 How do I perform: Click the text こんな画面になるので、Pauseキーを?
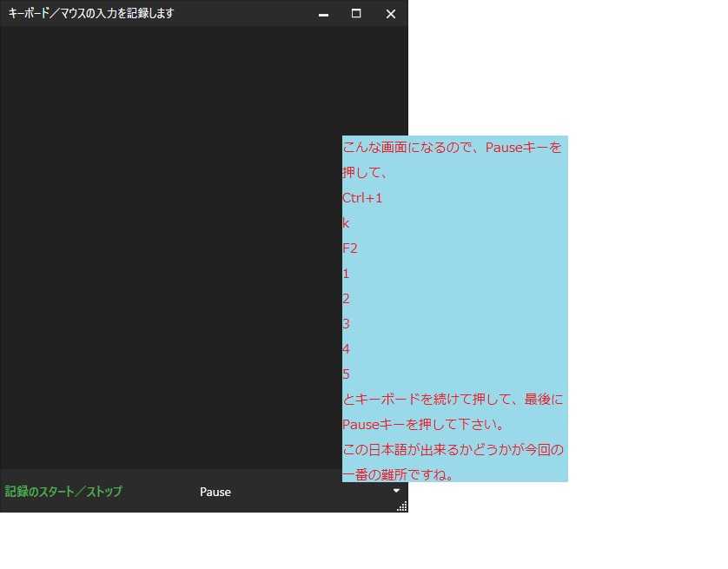(x=452, y=147)
